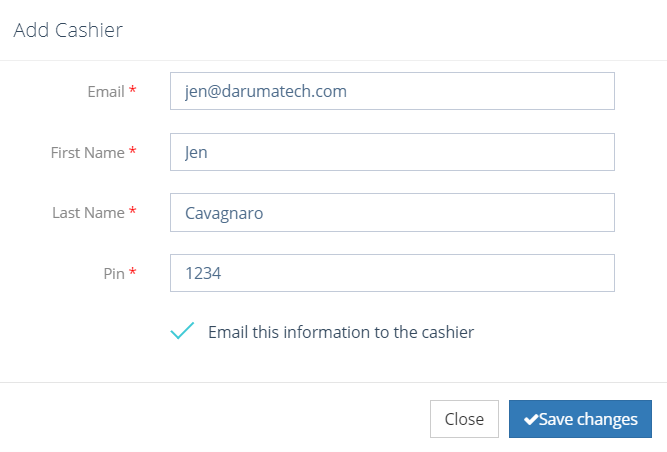This screenshot has width=667, height=452.
Task: Click the 'First Name' field label
Action: [x=88, y=153]
